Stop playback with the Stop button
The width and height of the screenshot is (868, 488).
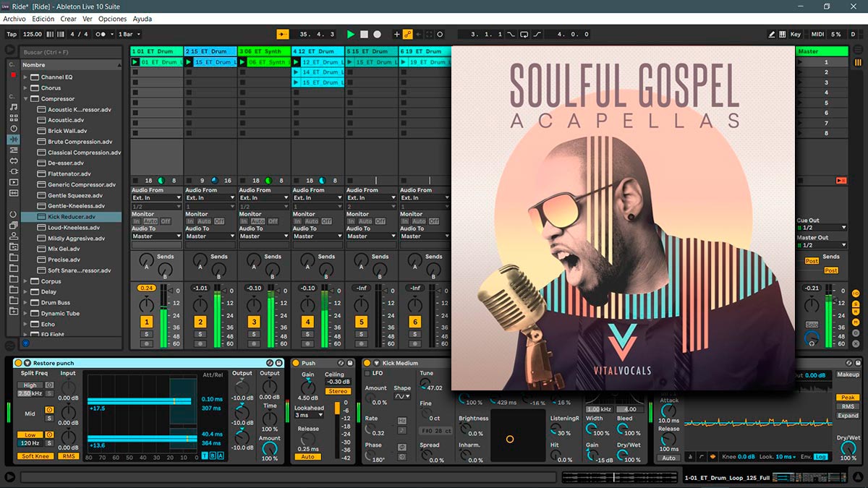coord(364,34)
